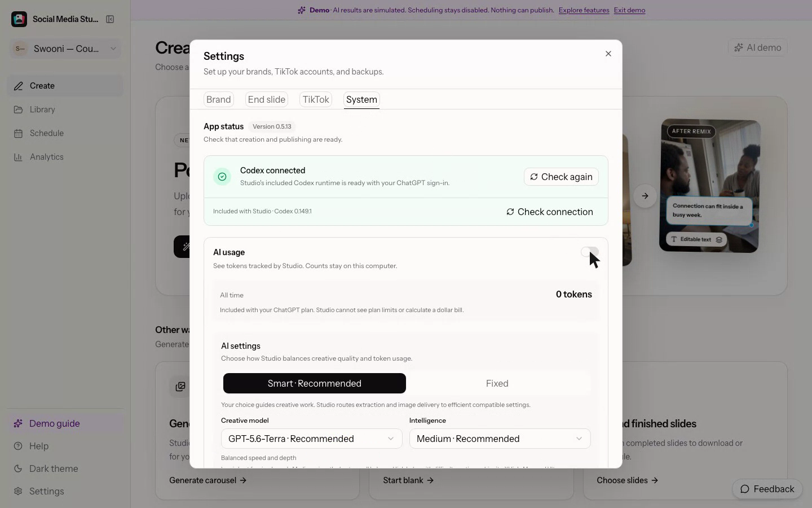The image size is (812, 508).
Task: Open the Creative model dropdown
Action: 311,439
